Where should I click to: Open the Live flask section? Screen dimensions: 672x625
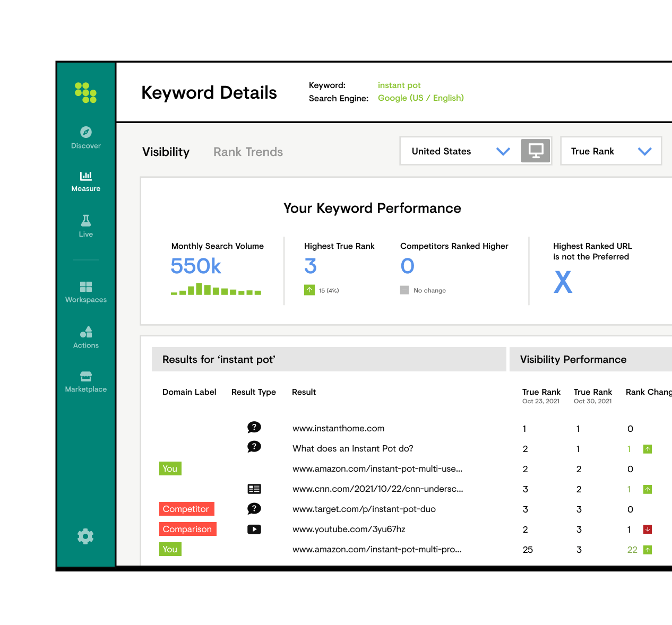(x=85, y=226)
